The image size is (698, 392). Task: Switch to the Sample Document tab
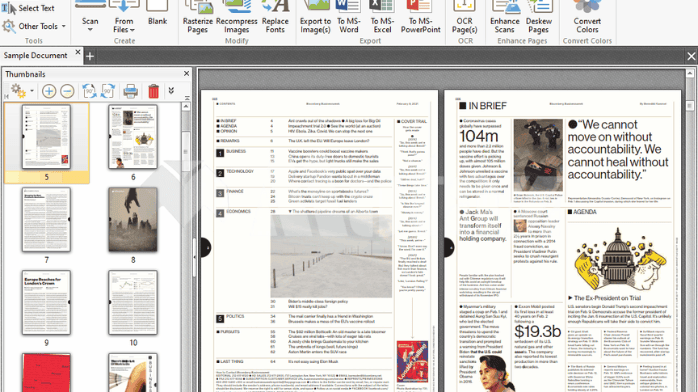pos(36,56)
